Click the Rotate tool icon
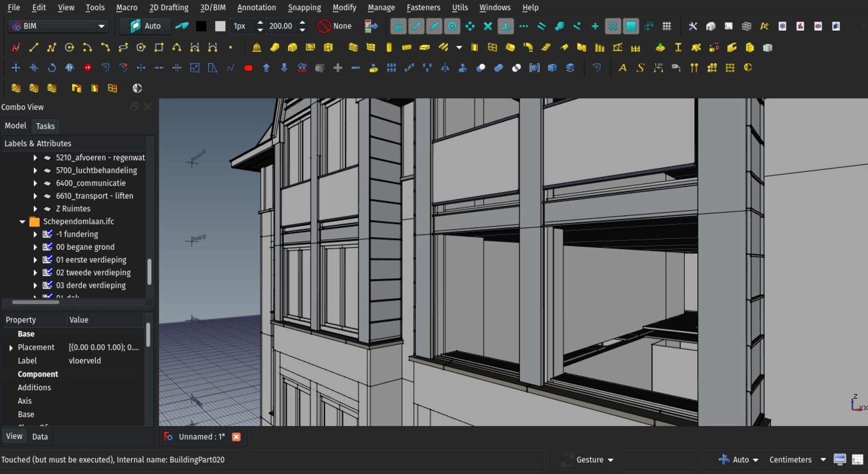The image size is (868, 474). pyautogui.click(x=52, y=68)
